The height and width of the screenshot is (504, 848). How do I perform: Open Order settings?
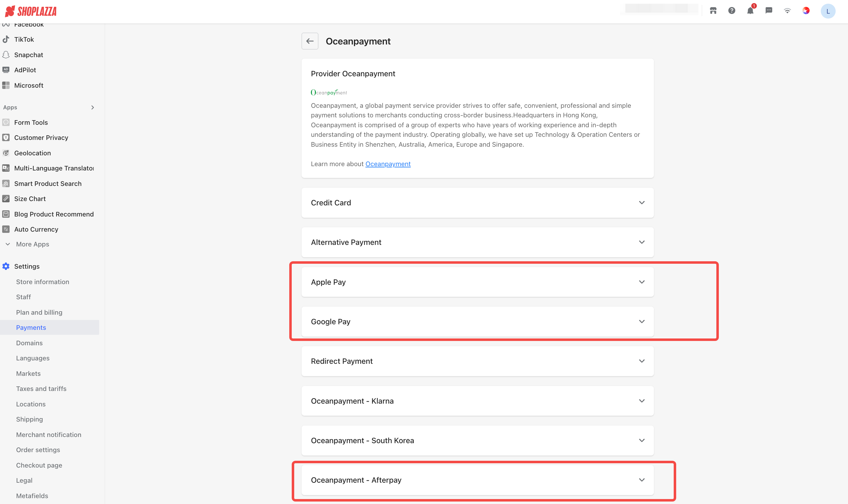click(x=38, y=450)
